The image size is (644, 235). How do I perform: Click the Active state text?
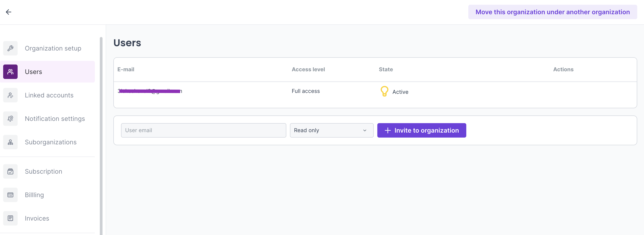click(x=400, y=92)
